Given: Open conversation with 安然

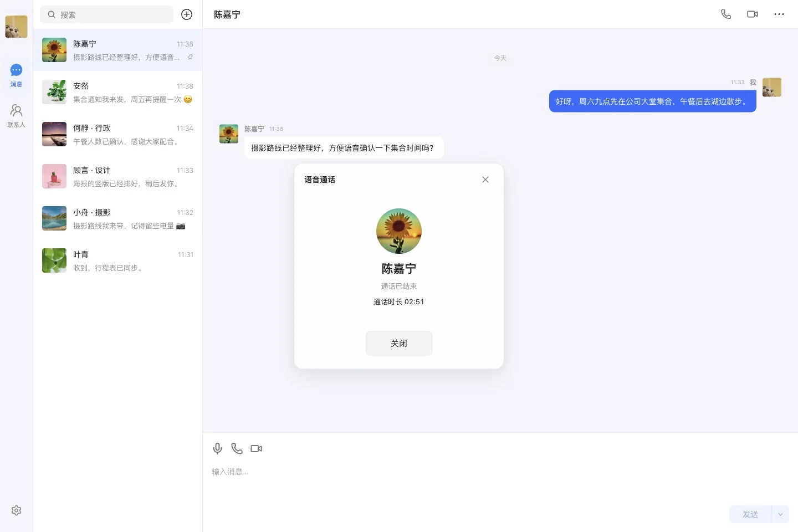Looking at the screenshot, I should coord(117,92).
